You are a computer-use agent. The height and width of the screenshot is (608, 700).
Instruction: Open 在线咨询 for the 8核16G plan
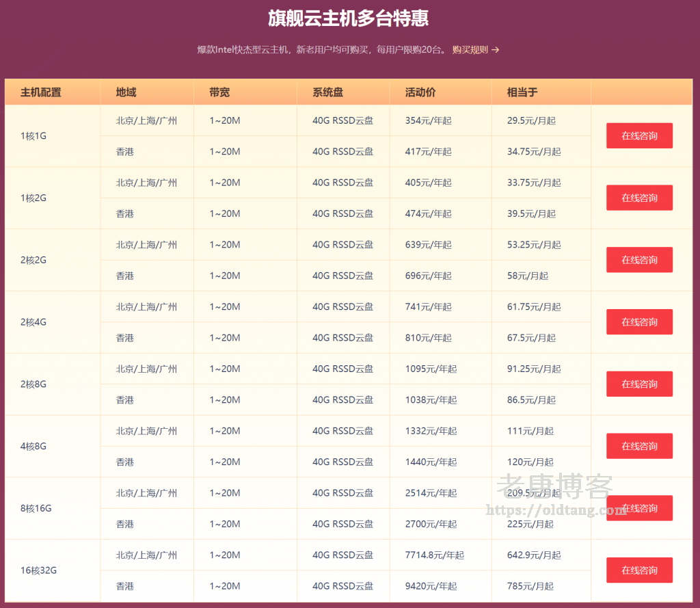(x=639, y=508)
